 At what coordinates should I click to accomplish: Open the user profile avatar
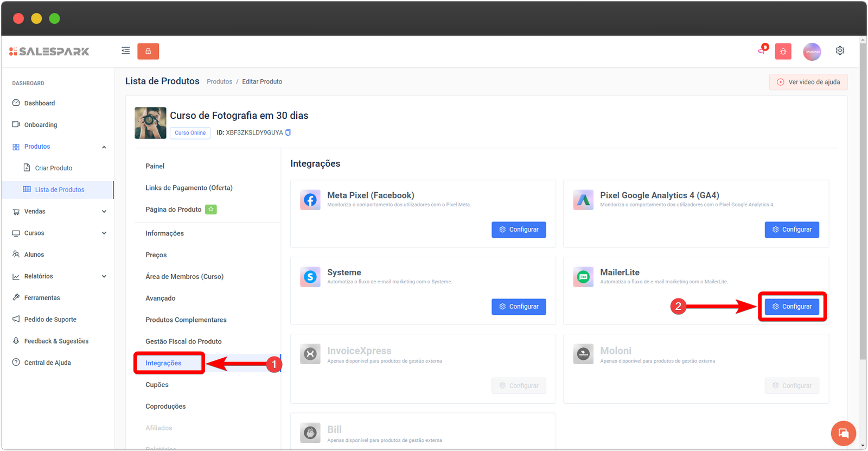(812, 52)
